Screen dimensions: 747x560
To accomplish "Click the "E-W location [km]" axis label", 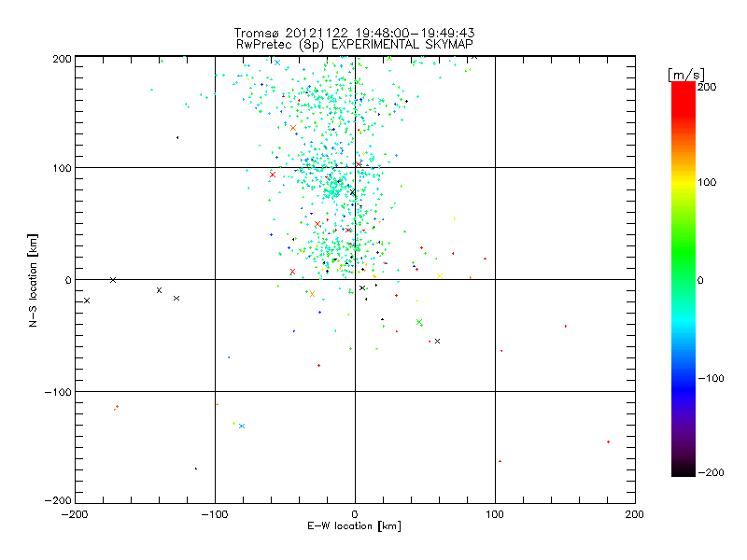I will (x=354, y=526).
